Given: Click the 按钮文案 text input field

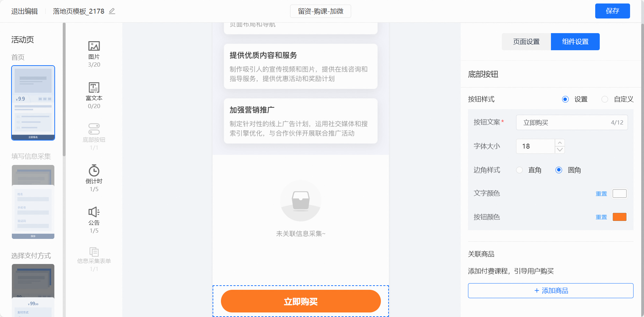Looking at the screenshot, I should (572, 122).
